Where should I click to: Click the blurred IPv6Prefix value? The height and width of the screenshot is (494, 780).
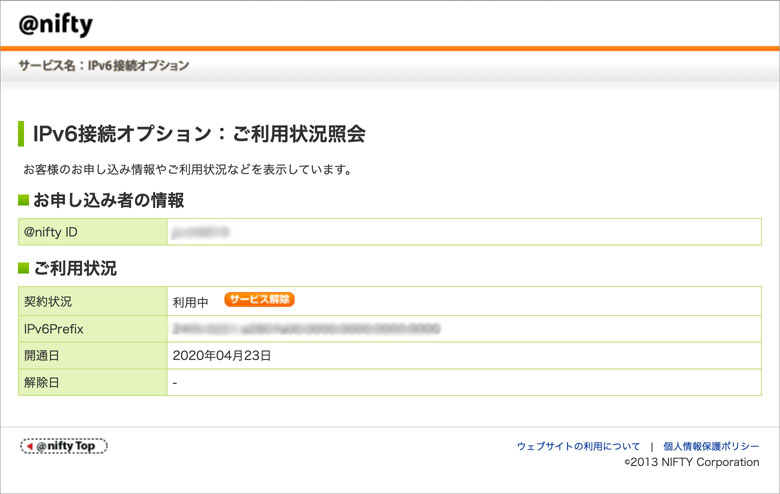click(306, 329)
